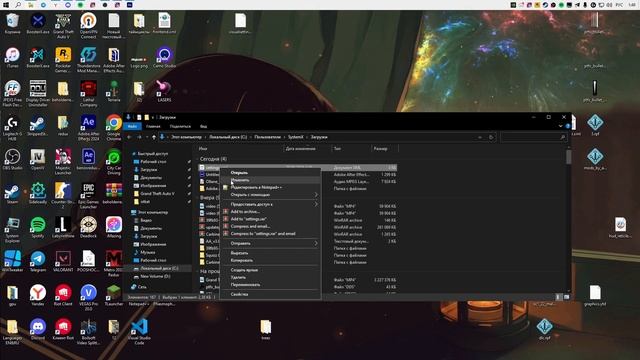Launch Yandex browser from the desktop
Image resolution: width=640 pixels, height=360 pixels.
38,296
